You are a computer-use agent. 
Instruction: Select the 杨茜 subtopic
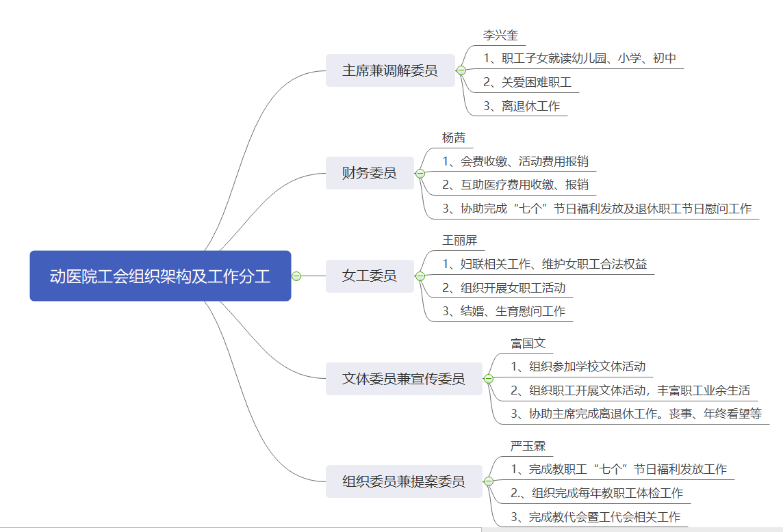(454, 138)
